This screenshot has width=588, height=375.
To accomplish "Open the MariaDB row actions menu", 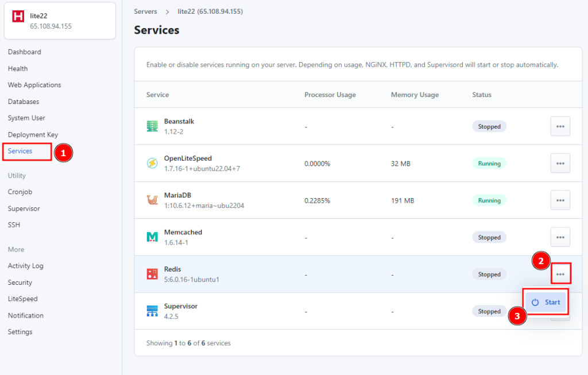I will [560, 200].
